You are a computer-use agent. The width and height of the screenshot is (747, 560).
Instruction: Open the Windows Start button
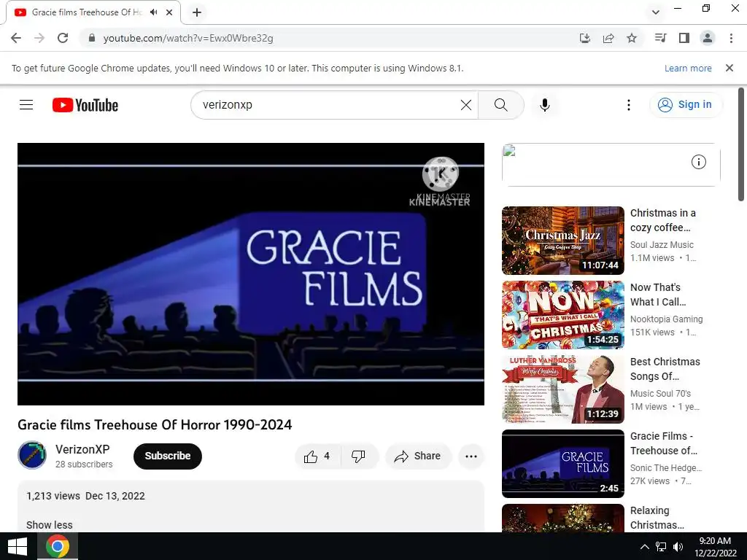click(x=18, y=546)
